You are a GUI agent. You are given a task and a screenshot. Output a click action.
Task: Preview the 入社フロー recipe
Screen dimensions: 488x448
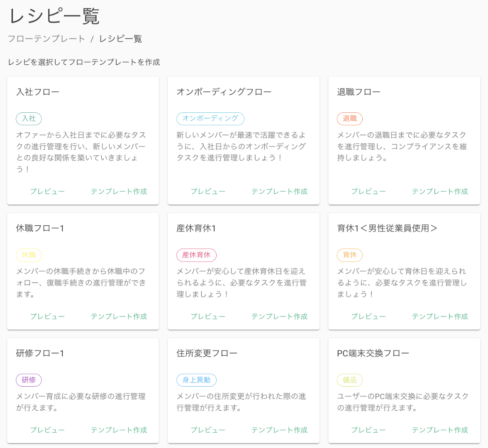pyautogui.click(x=47, y=191)
